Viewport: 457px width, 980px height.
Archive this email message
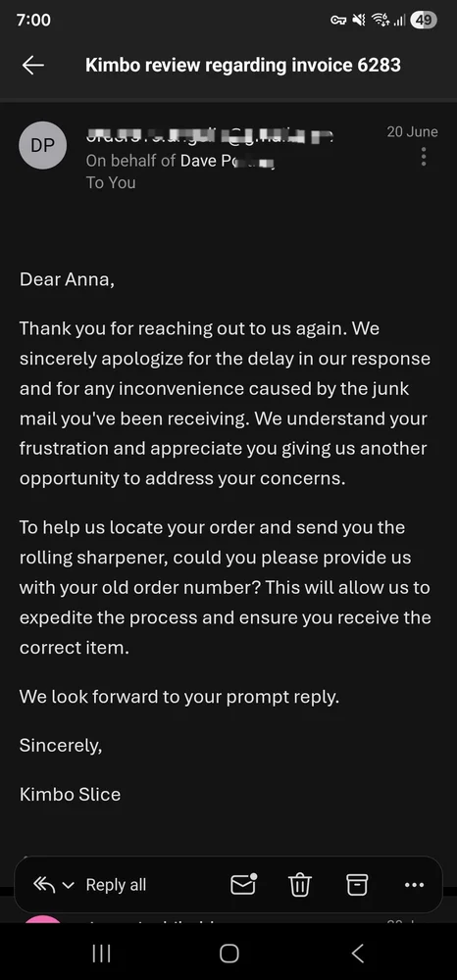tap(357, 884)
